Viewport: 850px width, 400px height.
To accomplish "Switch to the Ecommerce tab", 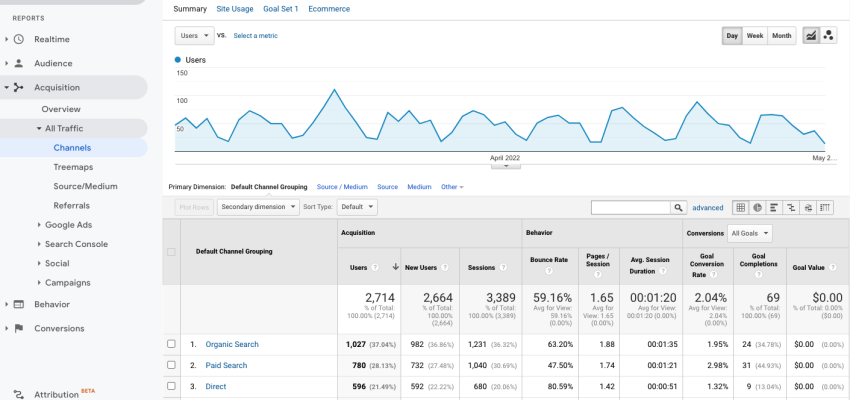I will (x=329, y=8).
